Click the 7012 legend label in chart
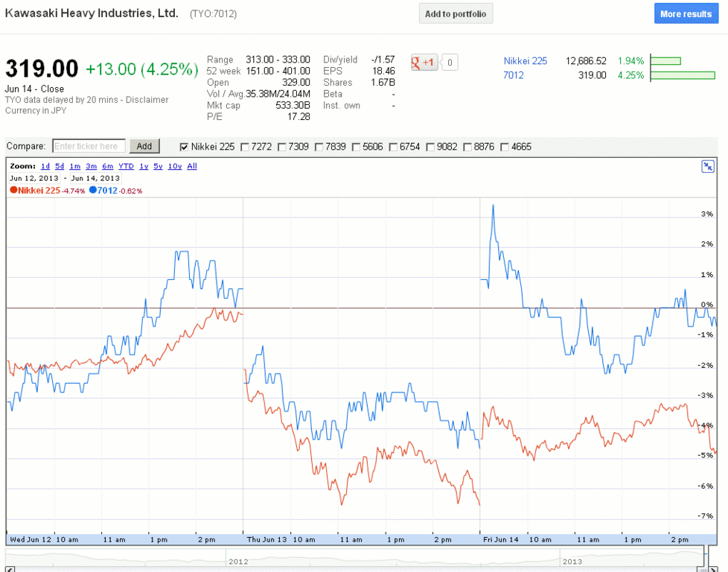The width and height of the screenshot is (728, 572). pos(107,190)
